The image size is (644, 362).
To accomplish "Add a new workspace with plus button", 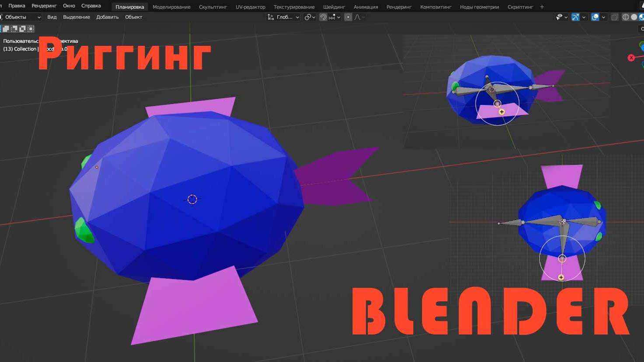I will (x=542, y=7).
